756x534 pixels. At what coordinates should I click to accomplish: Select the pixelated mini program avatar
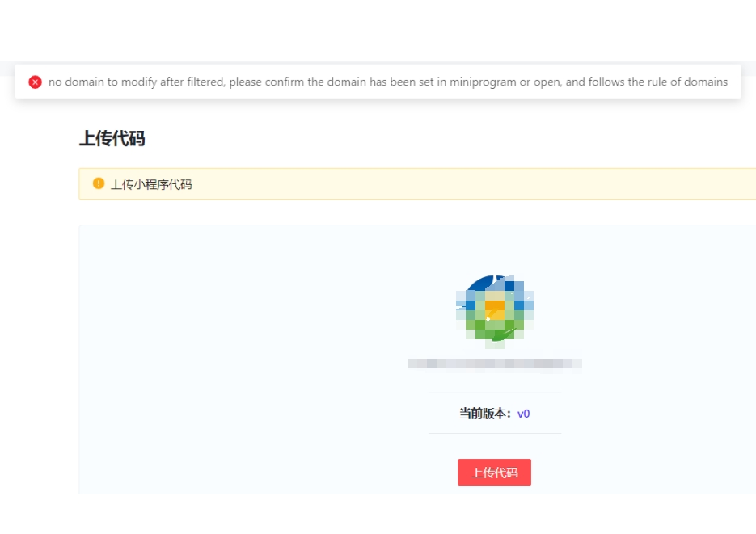pos(495,312)
